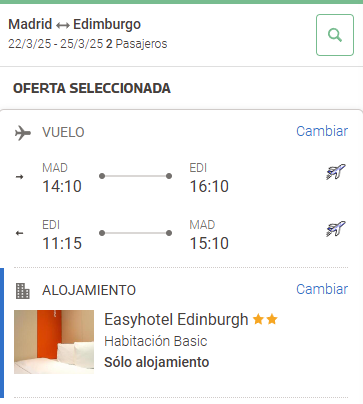Click the 15:10 MAD return arrival

click(209, 243)
